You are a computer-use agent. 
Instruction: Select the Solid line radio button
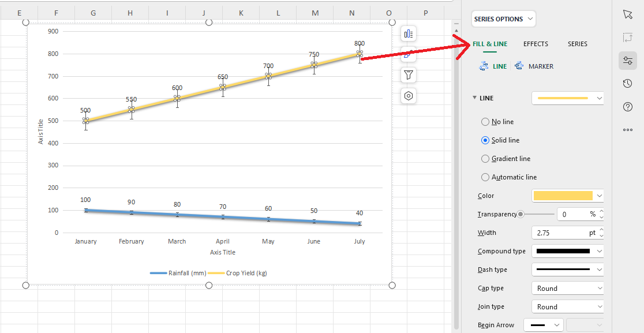pyautogui.click(x=485, y=140)
